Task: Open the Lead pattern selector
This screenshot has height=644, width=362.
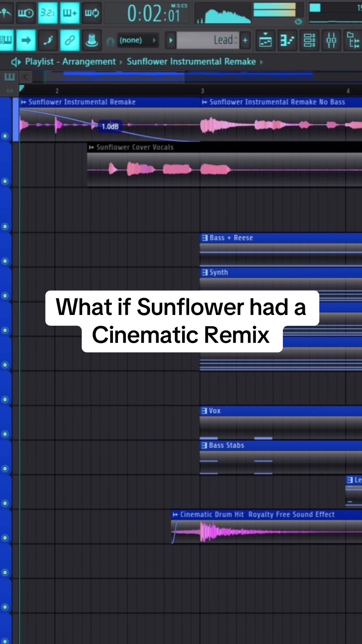Action: click(x=208, y=40)
